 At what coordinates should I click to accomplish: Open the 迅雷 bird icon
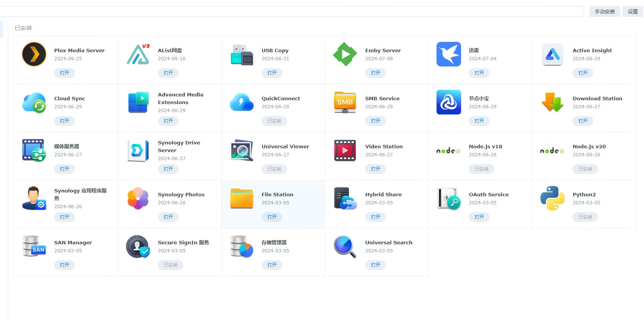pos(449,54)
